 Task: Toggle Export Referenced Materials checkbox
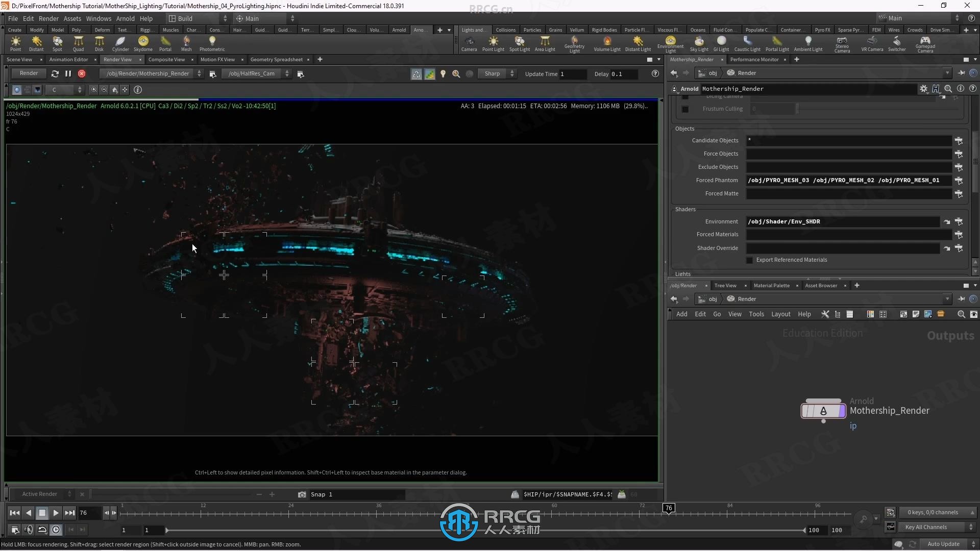(749, 260)
